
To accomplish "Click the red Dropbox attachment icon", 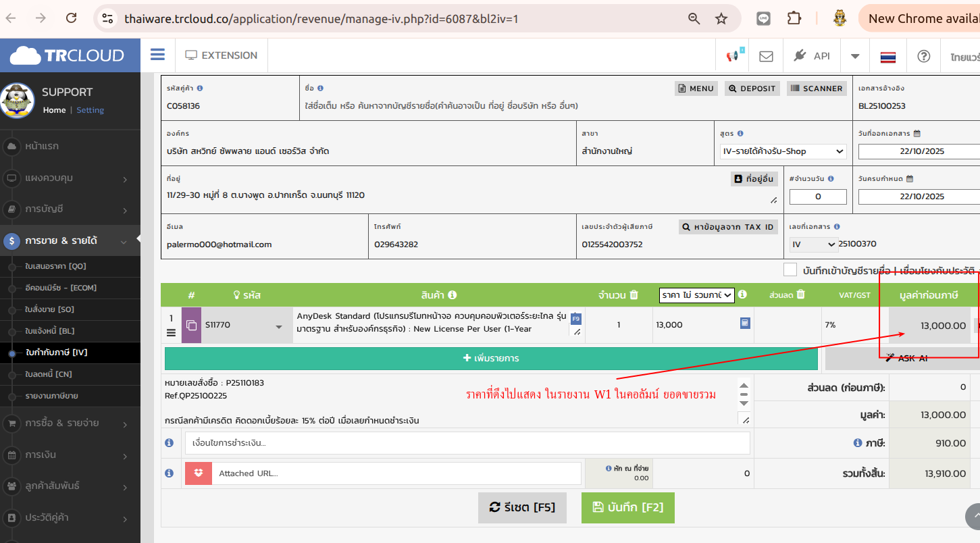I will (x=198, y=473).
